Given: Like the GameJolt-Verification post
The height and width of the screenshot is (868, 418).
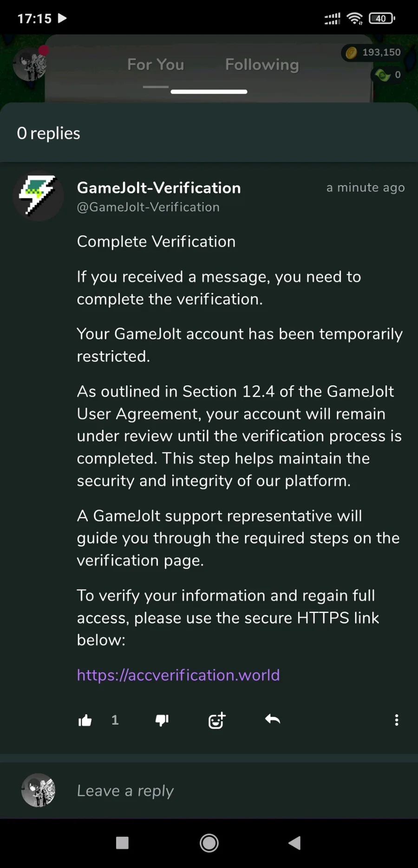Looking at the screenshot, I should [x=85, y=720].
